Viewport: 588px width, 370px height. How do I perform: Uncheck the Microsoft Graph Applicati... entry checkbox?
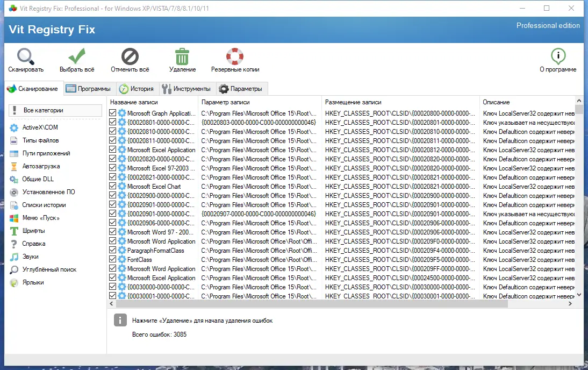(x=112, y=113)
